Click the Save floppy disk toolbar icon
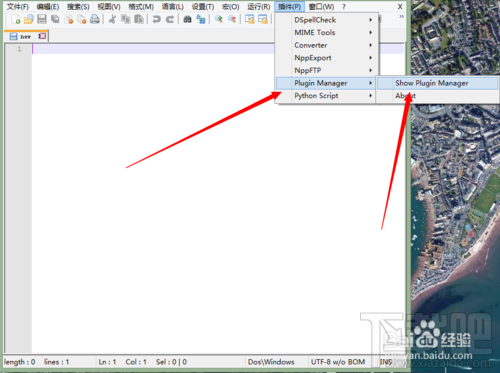Screen dimensions: 500x373 pyautogui.click(x=42, y=19)
